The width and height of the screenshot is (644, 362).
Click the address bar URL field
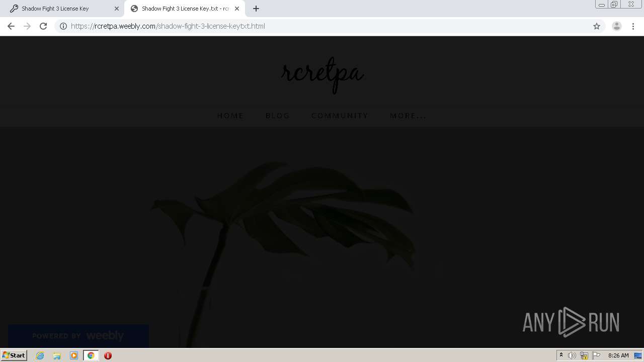(x=322, y=26)
